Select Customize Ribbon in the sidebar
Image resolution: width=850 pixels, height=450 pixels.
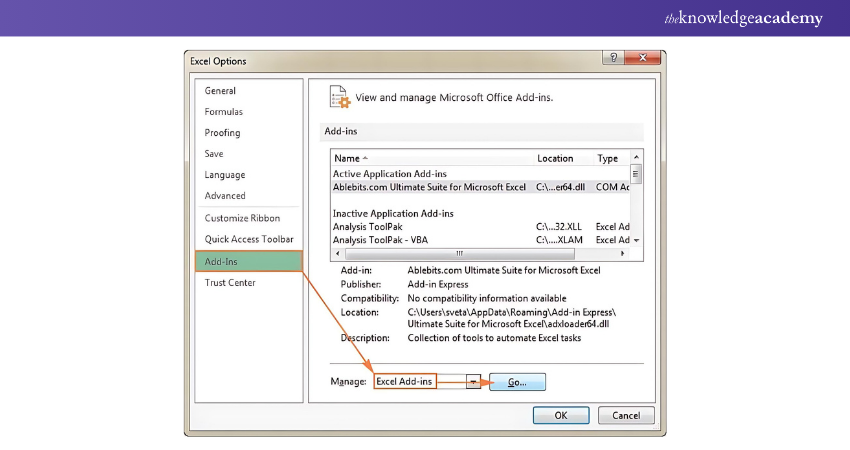[x=242, y=218]
